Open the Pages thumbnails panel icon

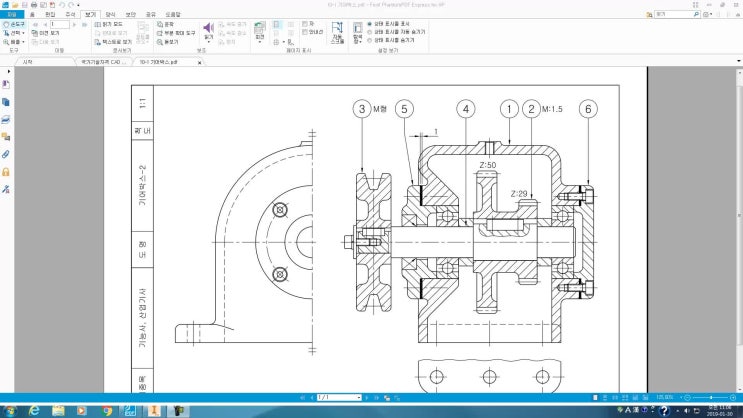6,102
